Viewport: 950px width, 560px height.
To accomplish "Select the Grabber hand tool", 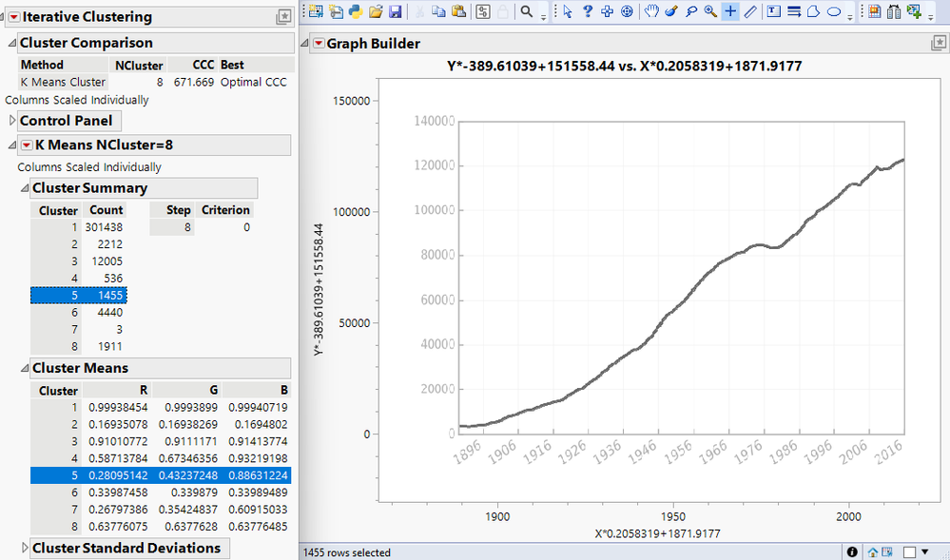I will click(x=651, y=10).
